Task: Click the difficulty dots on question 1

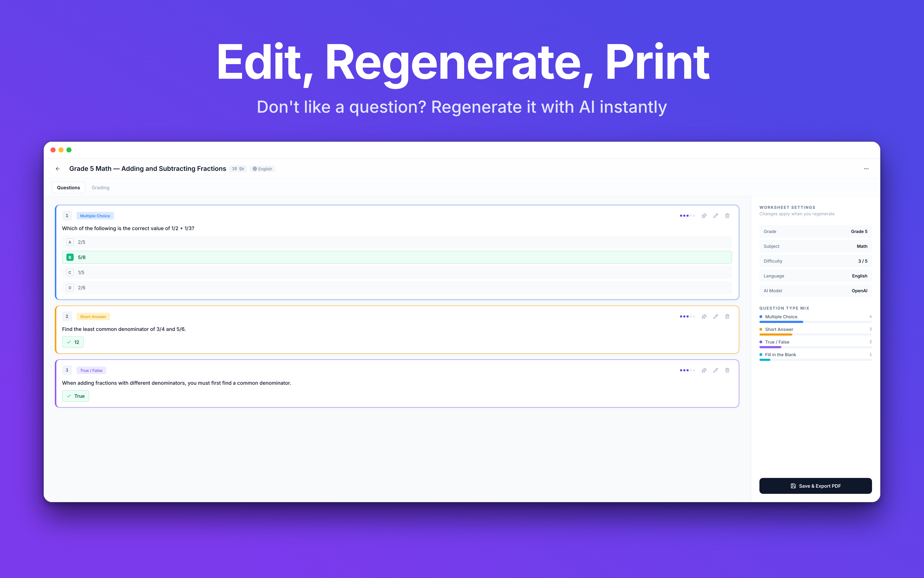Action: click(x=687, y=216)
